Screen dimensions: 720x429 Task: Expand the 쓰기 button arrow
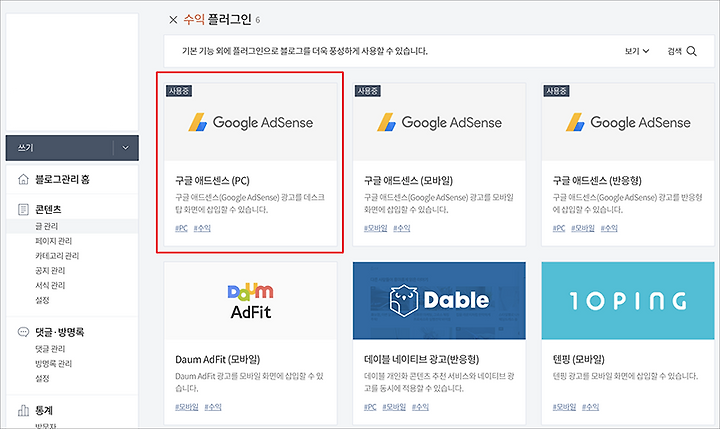(125, 148)
